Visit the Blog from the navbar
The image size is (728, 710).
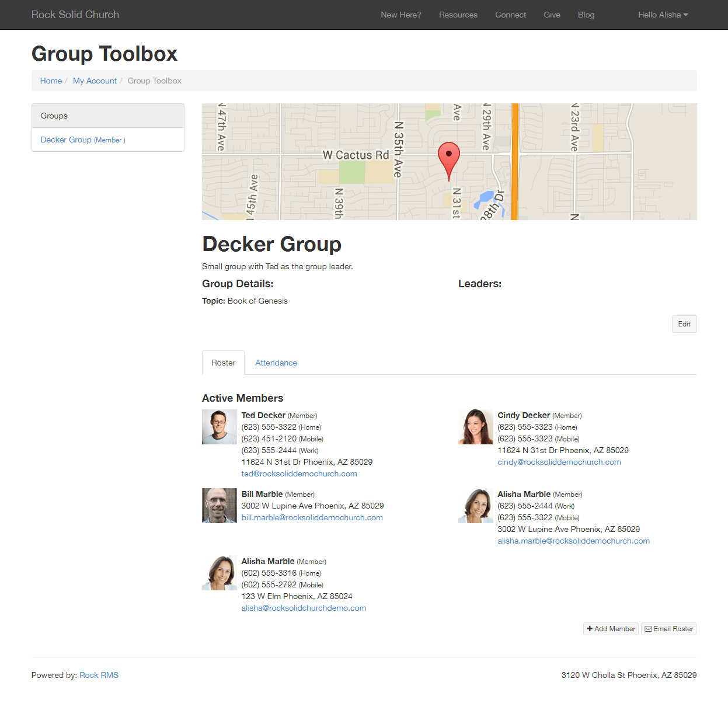pyautogui.click(x=586, y=15)
